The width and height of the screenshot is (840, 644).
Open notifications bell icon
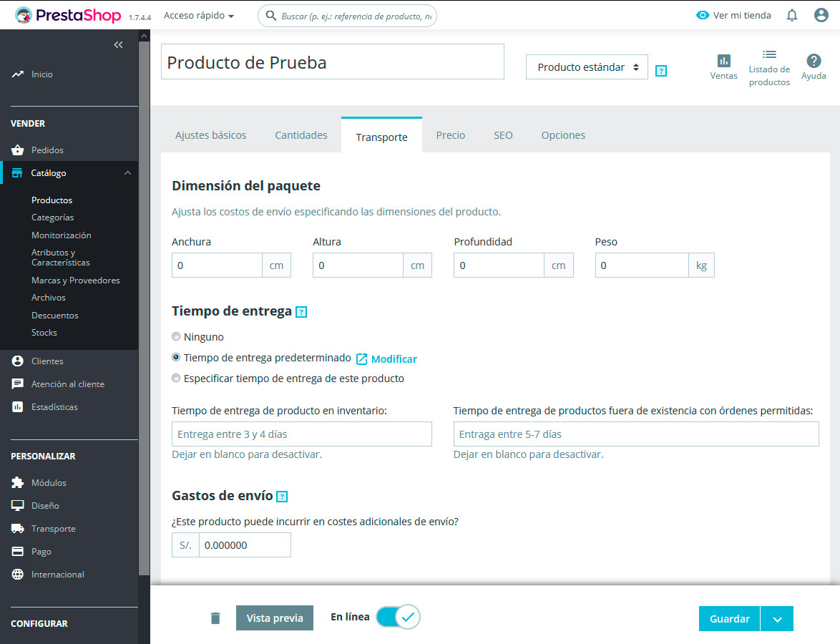tap(792, 16)
